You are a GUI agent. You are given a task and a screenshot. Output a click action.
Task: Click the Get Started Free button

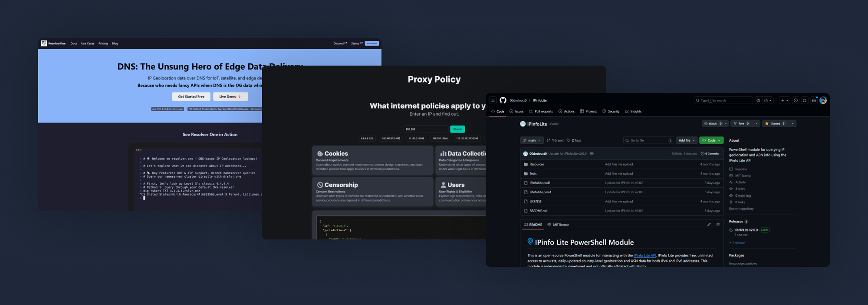[191, 96]
